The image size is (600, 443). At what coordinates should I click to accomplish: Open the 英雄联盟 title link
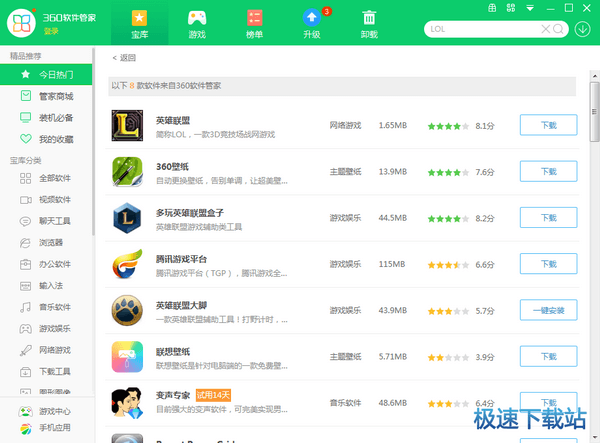point(173,121)
